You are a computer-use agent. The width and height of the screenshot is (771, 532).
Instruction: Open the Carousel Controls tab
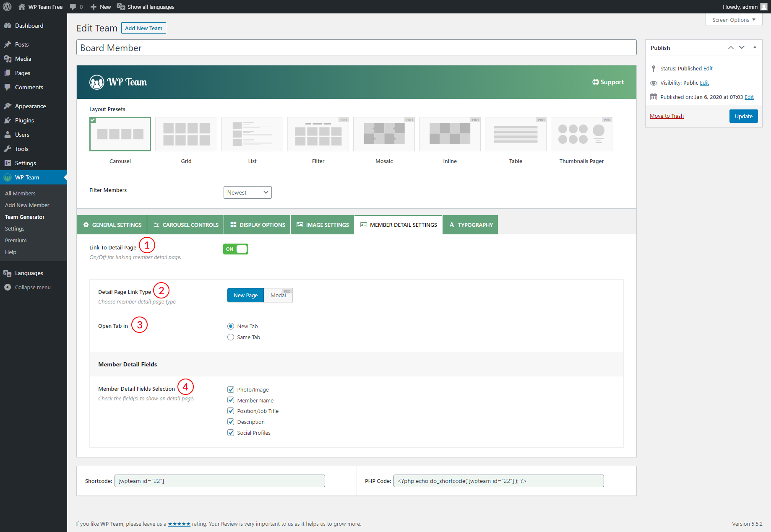click(x=185, y=225)
